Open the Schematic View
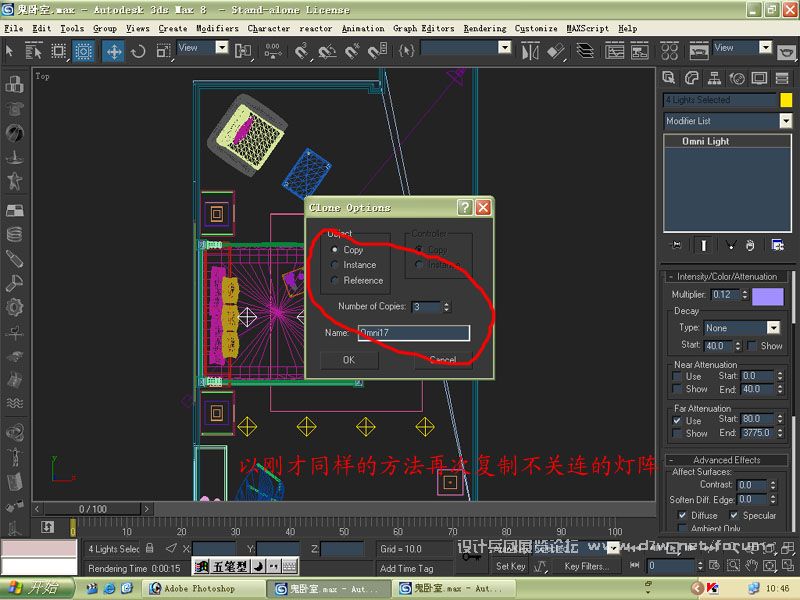 [640, 52]
